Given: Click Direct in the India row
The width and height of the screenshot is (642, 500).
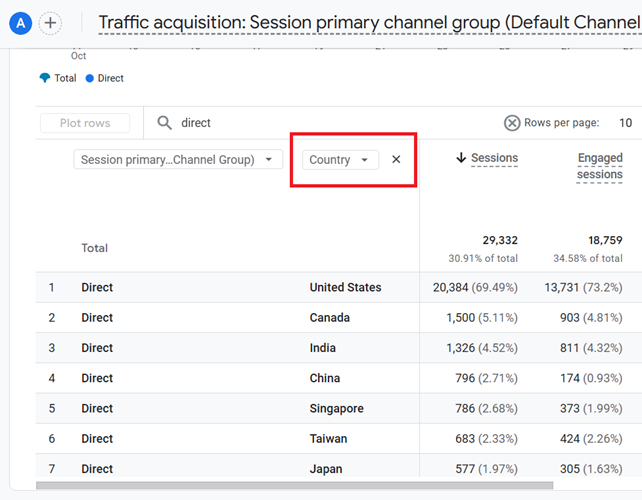Looking at the screenshot, I should (97, 348).
